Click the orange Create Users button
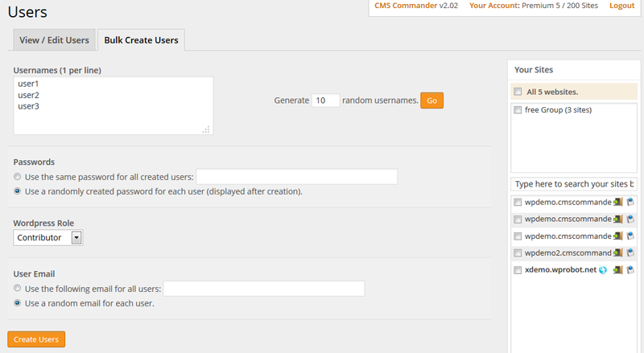The image size is (644, 353). pyautogui.click(x=36, y=339)
